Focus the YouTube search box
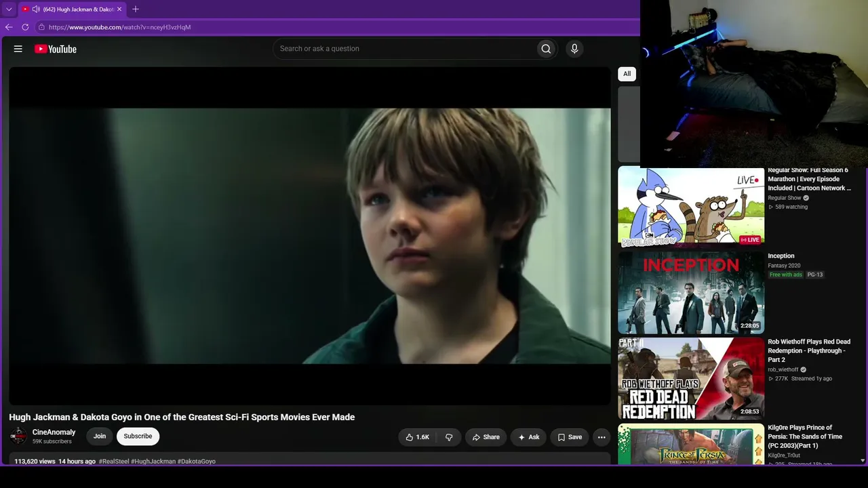The width and height of the screenshot is (868, 488). [x=403, y=49]
